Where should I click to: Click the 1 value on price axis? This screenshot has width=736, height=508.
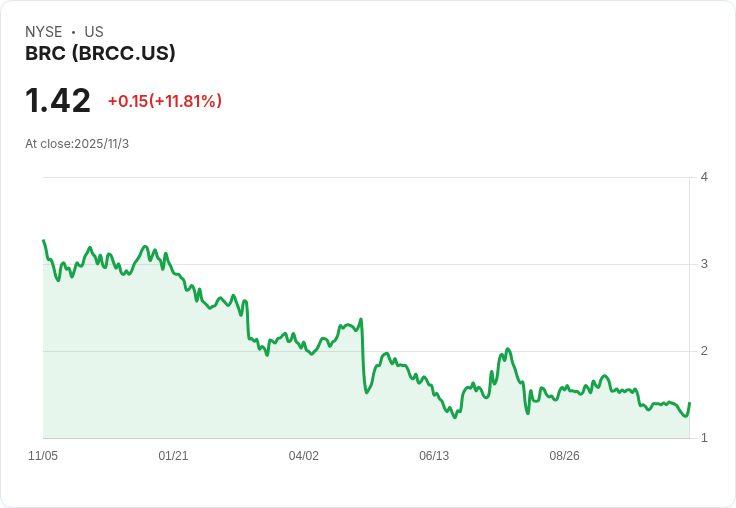(704, 438)
